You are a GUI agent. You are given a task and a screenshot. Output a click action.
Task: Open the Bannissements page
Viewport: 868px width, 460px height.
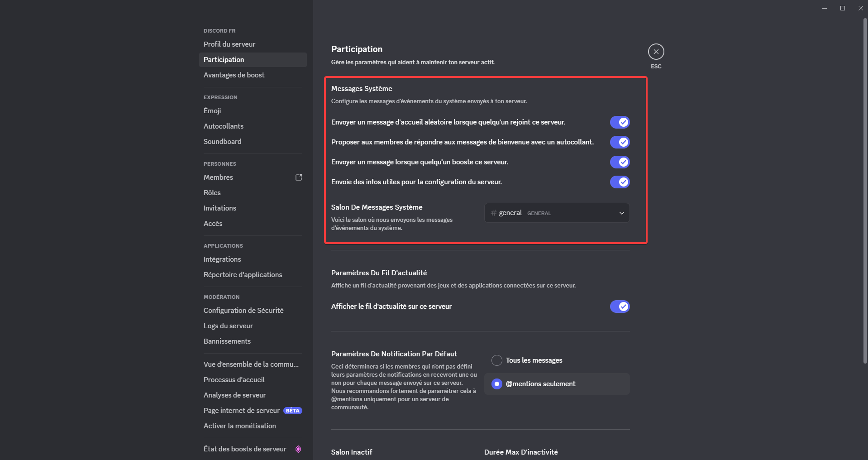coord(227,341)
